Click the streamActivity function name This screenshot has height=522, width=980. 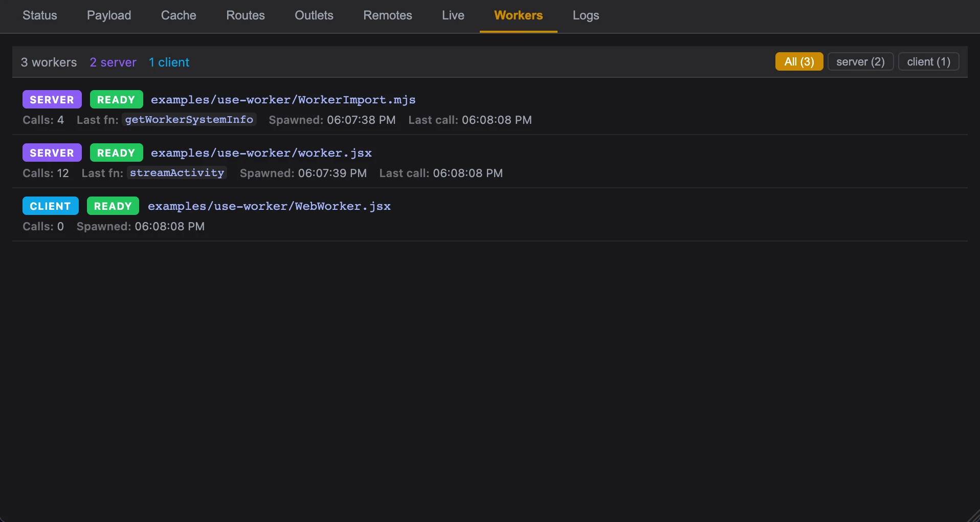(x=177, y=173)
